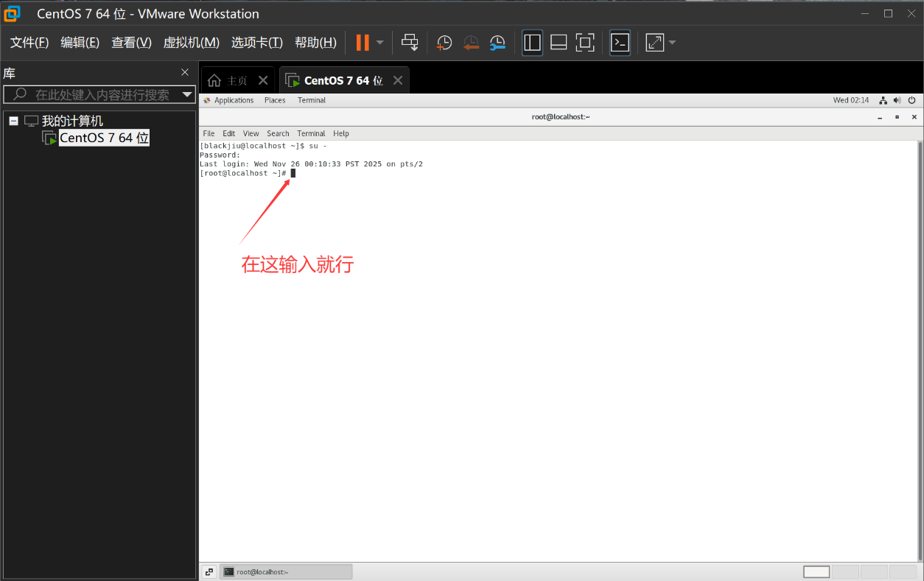
Task: Toggle the tab thumbnail bar
Action: point(559,42)
